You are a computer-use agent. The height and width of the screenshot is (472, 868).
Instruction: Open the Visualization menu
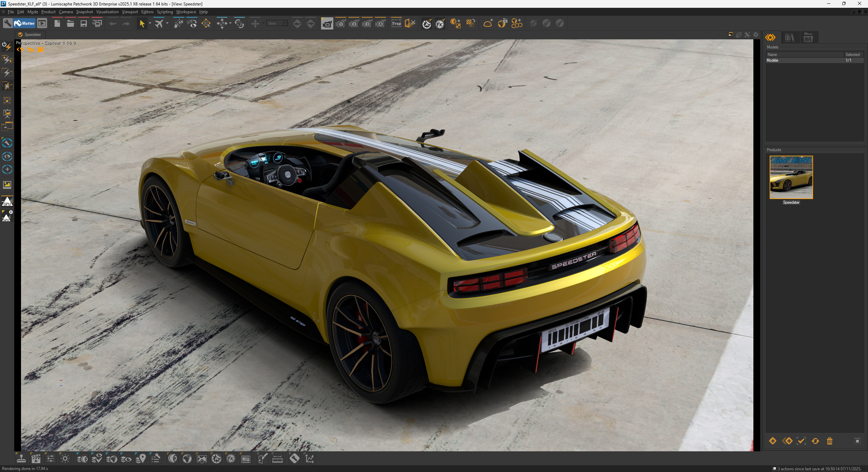tap(107, 12)
